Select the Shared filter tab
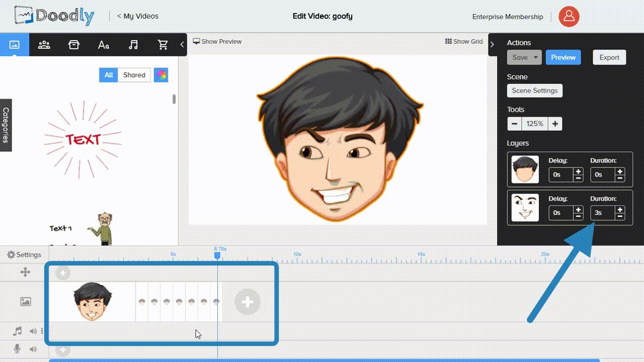The width and height of the screenshot is (644, 362). click(134, 75)
